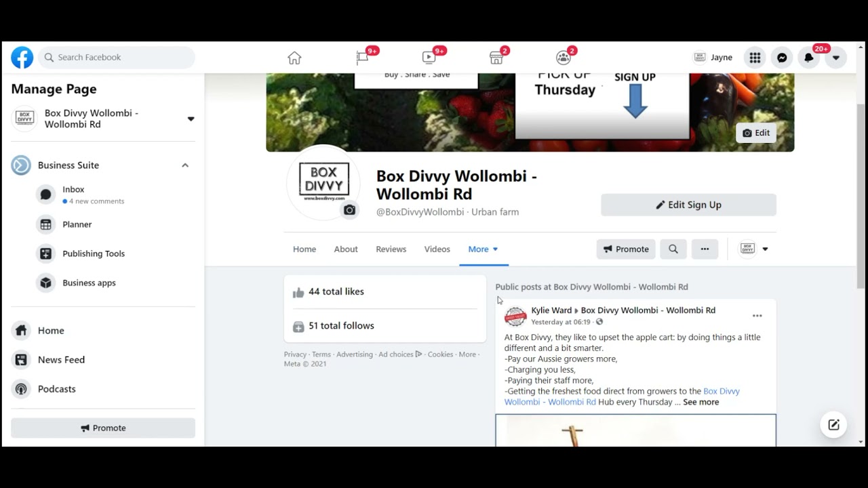Click the page vertical scrollbar

click(861, 197)
